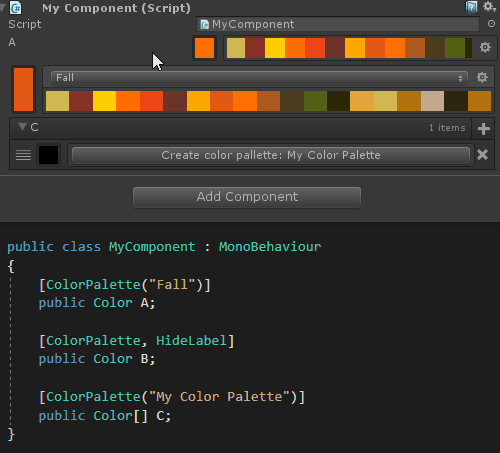Open the component help documentation icon
Screen dimensions: 500x453
tap(471, 7)
